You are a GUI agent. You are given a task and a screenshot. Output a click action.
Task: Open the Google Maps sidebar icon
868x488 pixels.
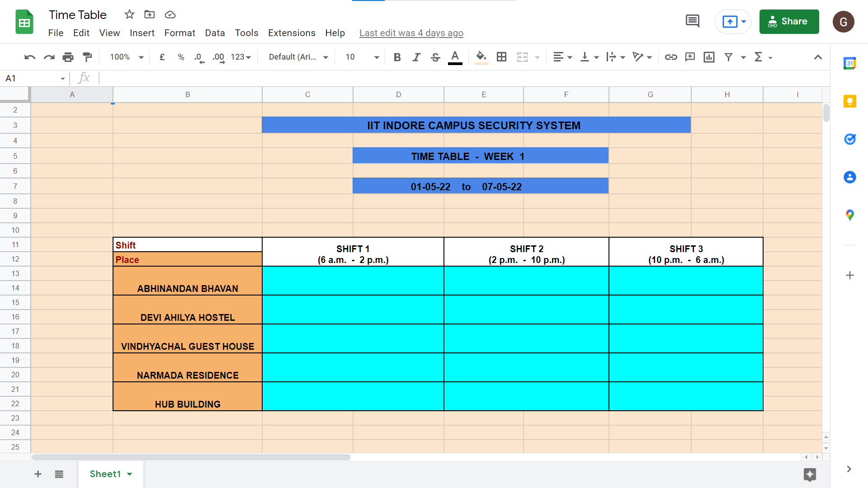click(849, 215)
